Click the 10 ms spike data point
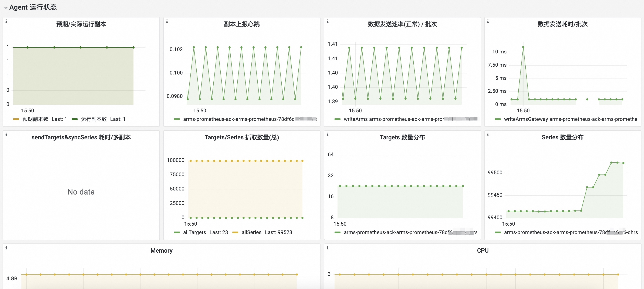Viewport: 644px width, 289px height. pos(523,47)
